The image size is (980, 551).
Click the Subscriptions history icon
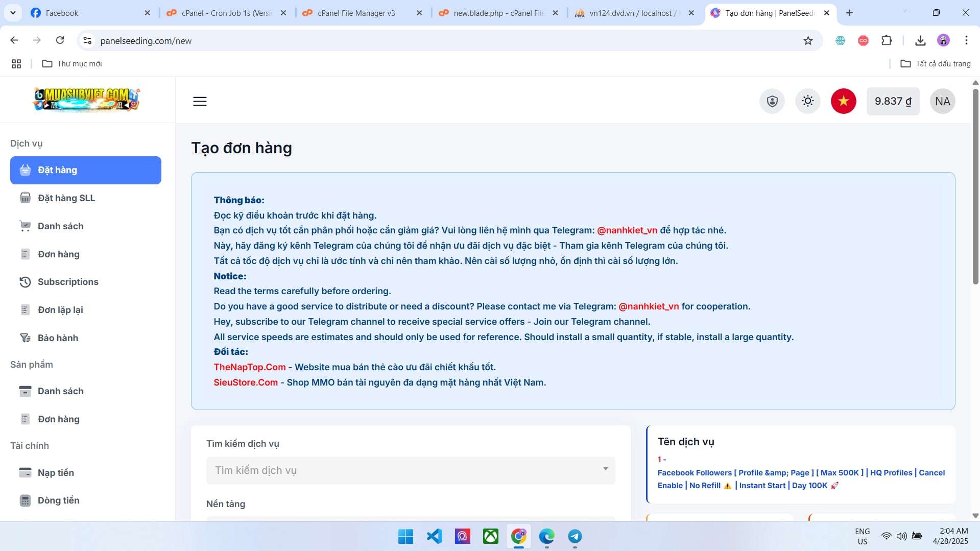click(25, 282)
